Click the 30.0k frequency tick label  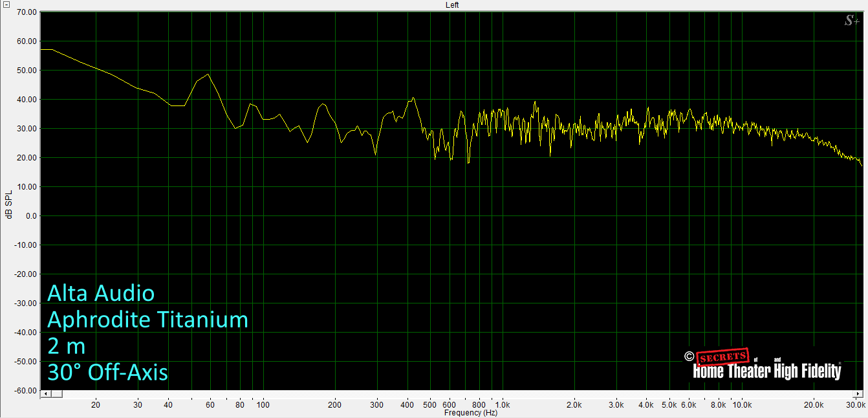coord(856,405)
